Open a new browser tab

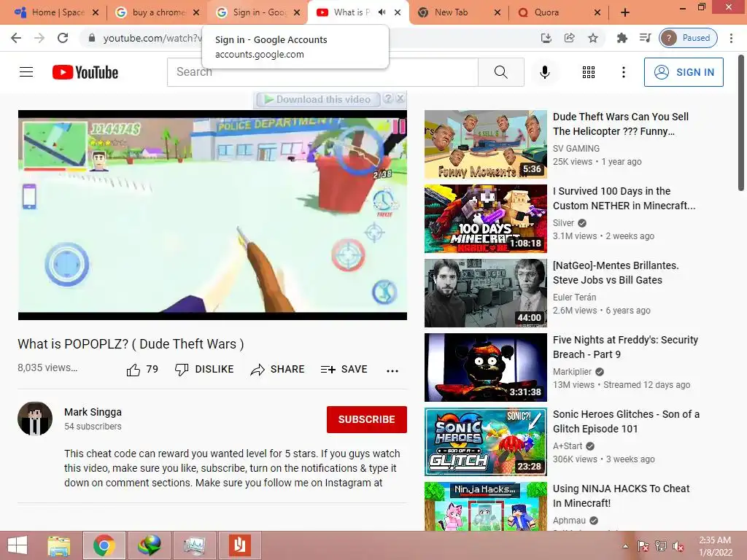(x=625, y=12)
